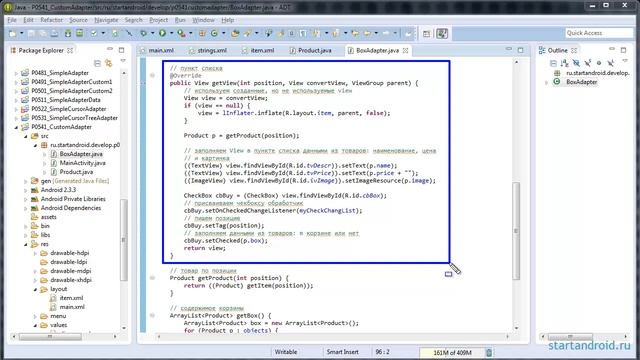Collapse all in Outline toolbar
Viewport: 640px width, 360px height.
[553, 63]
